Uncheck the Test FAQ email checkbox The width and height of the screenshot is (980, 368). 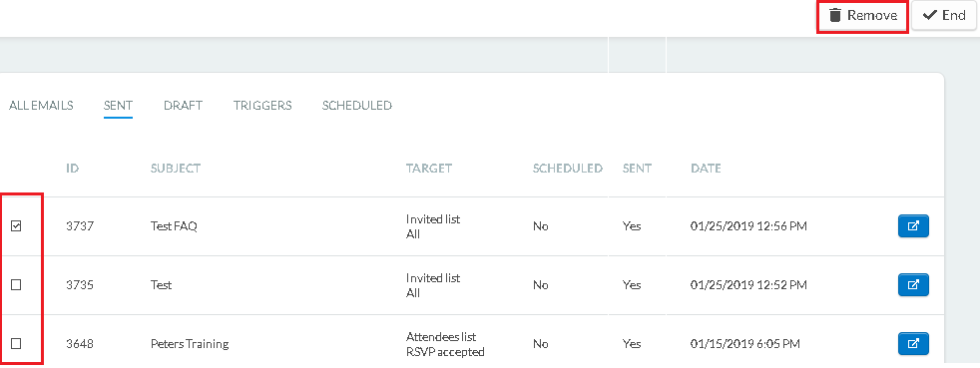(x=16, y=226)
